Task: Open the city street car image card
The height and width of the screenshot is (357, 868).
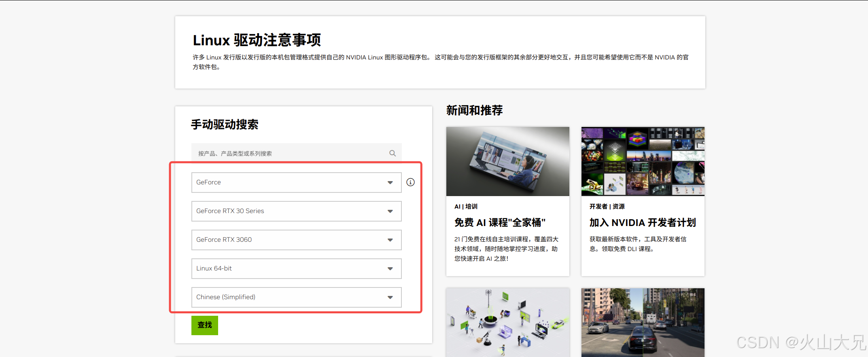Action: 643,322
